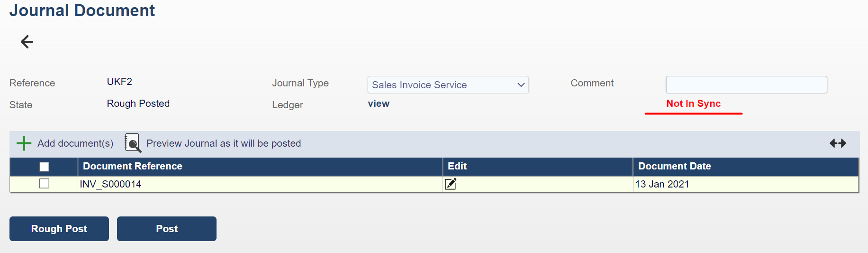The width and height of the screenshot is (868, 253).
Task: Click the Add document(s) label
Action: (75, 143)
